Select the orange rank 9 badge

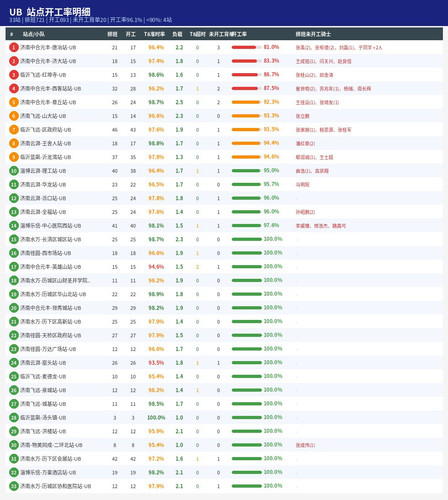tap(14, 157)
